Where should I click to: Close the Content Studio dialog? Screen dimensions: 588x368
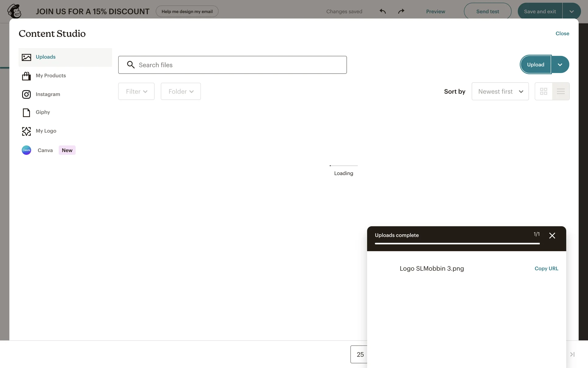pos(562,33)
